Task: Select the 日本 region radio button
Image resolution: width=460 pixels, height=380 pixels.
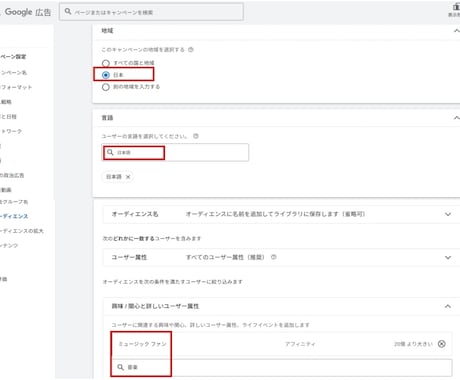Action: tap(106, 75)
